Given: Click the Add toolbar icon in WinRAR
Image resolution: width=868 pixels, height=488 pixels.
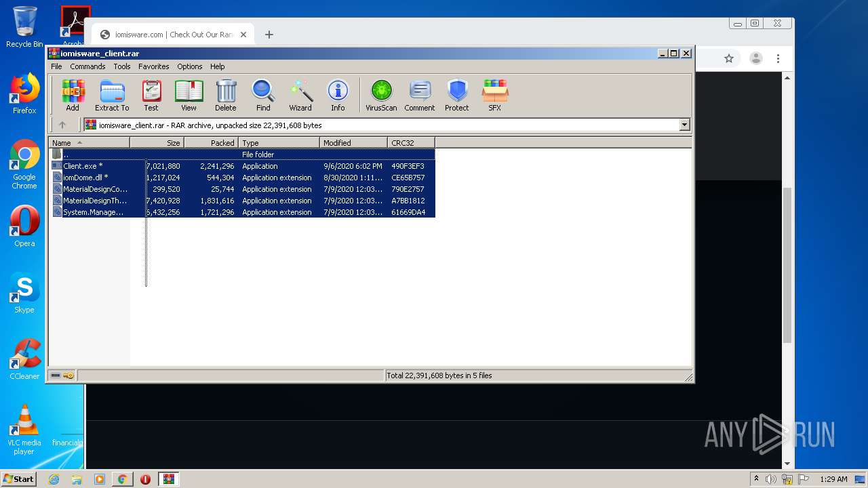Looking at the screenshot, I should click(x=73, y=95).
